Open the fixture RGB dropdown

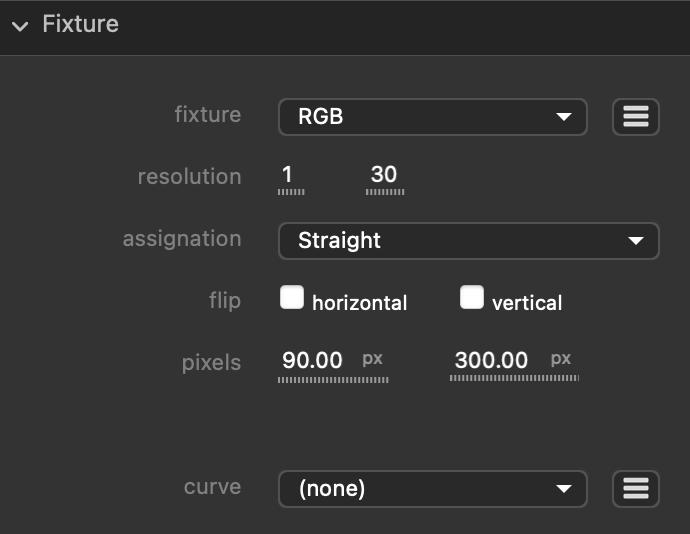[x=432, y=117]
